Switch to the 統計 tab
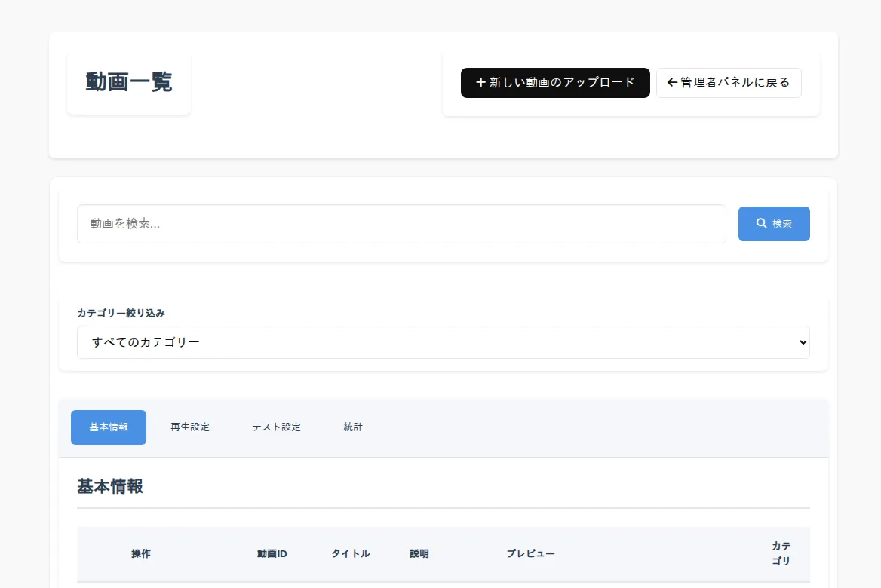This screenshot has height=588, width=881. point(353,427)
